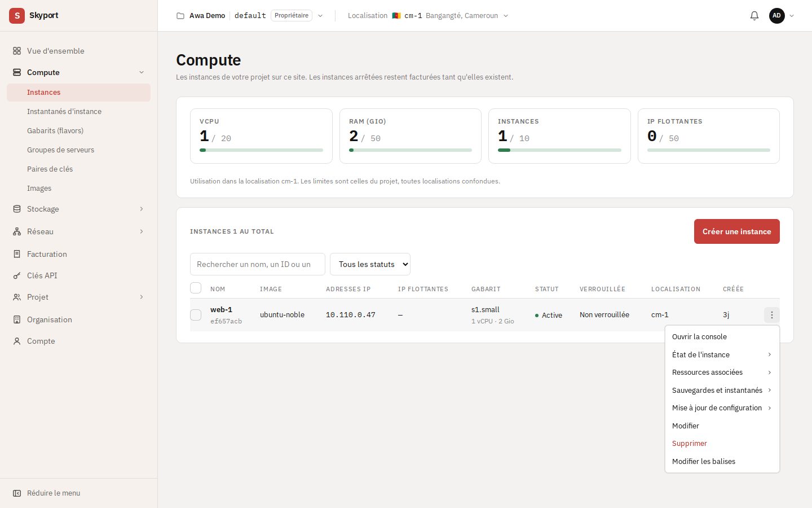Open Mise à jour de configuration submenu
The width and height of the screenshot is (812, 508).
coord(722,408)
